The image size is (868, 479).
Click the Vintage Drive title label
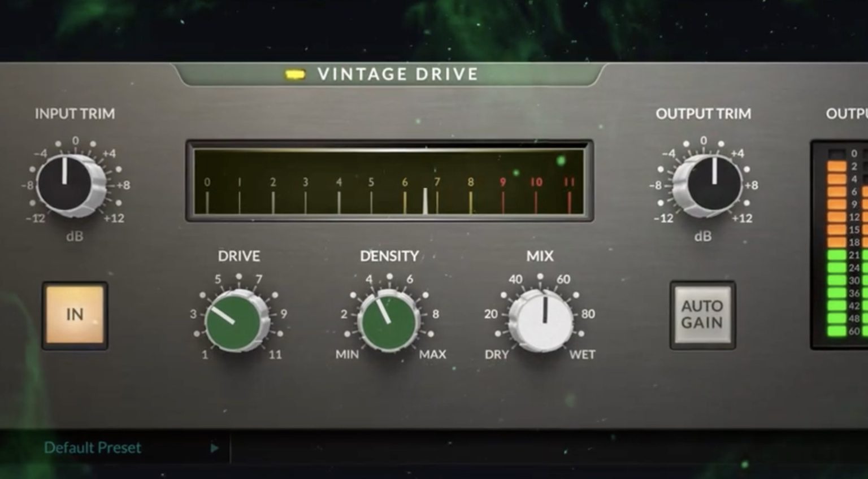[x=397, y=75]
